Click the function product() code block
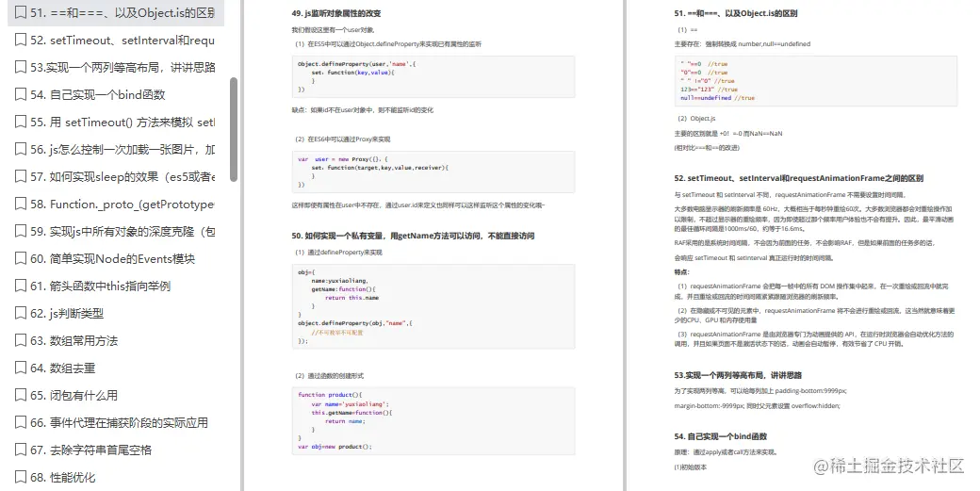 point(433,420)
